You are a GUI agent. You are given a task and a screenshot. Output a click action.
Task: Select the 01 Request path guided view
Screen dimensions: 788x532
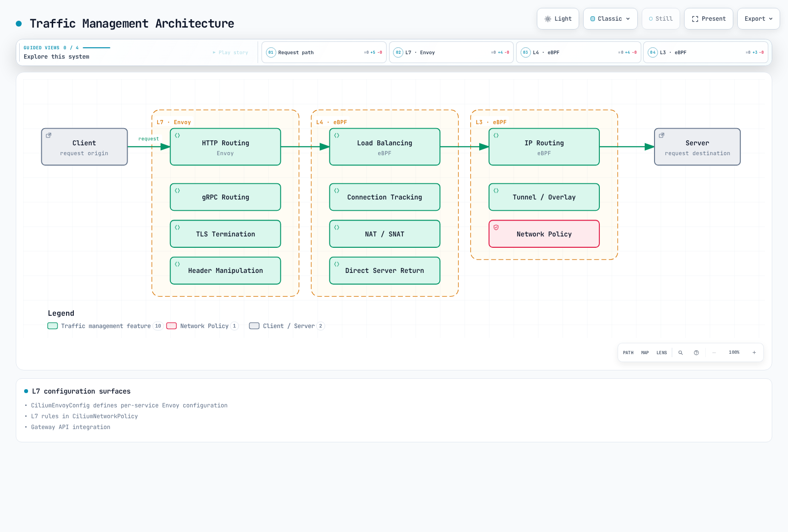[x=324, y=52]
